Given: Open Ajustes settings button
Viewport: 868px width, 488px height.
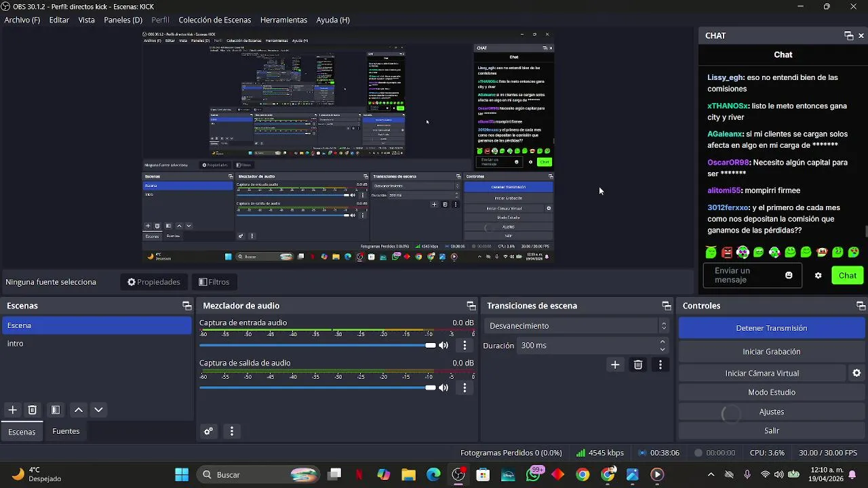Looking at the screenshot, I should coord(772,411).
